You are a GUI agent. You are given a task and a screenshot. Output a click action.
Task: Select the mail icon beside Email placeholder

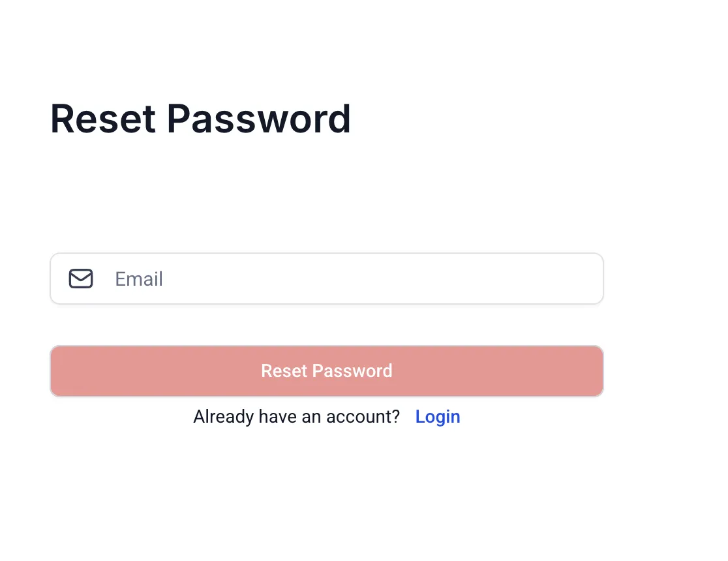click(81, 279)
